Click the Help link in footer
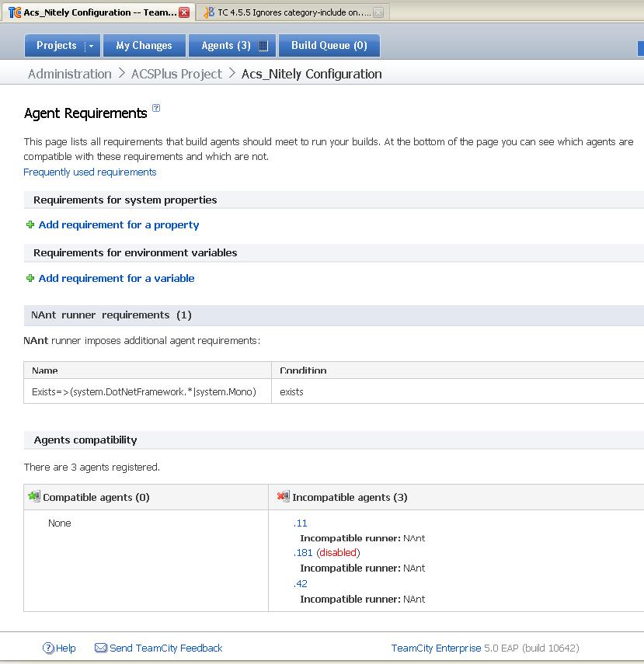 pyautogui.click(x=66, y=648)
